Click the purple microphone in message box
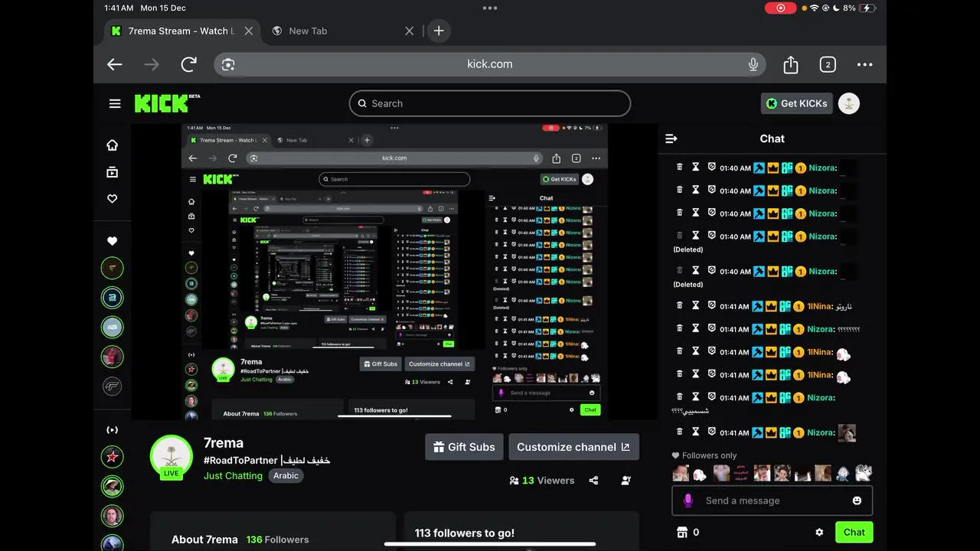980x551 pixels. (688, 500)
